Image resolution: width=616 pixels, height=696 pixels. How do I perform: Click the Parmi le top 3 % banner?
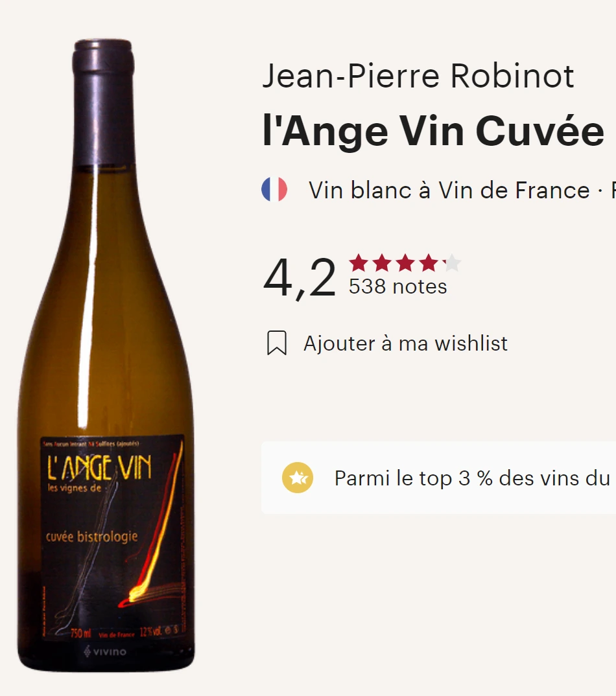click(x=439, y=478)
